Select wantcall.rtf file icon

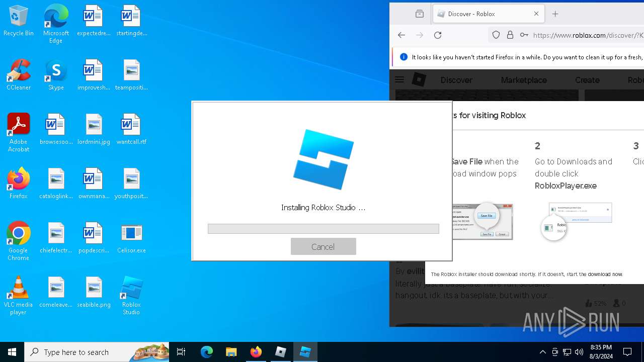tap(131, 130)
